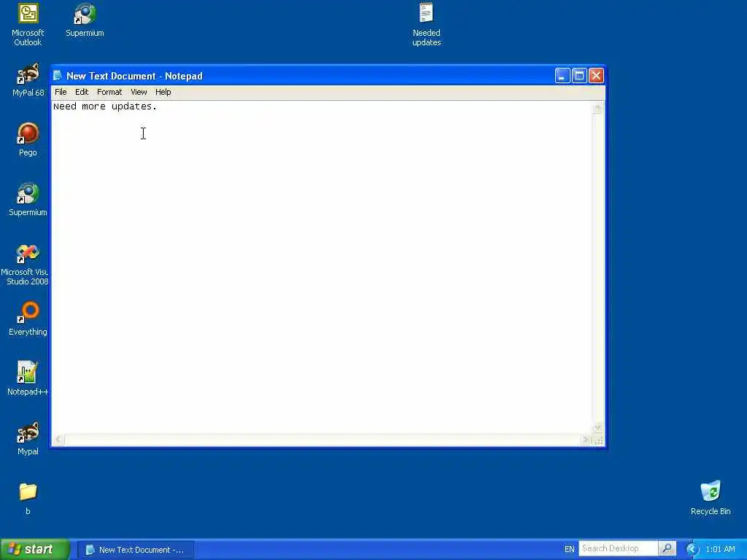Click the EN language indicator

click(569, 549)
